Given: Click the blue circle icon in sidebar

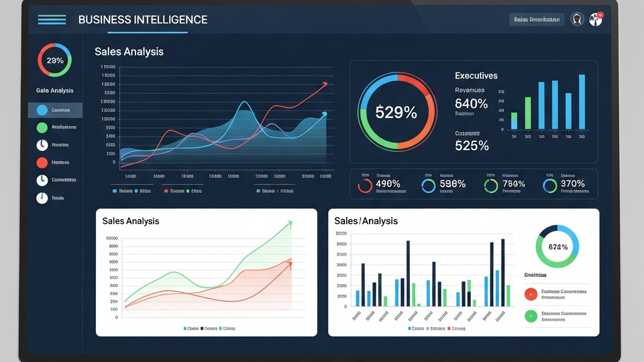Looking at the screenshot, I should [x=42, y=110].
